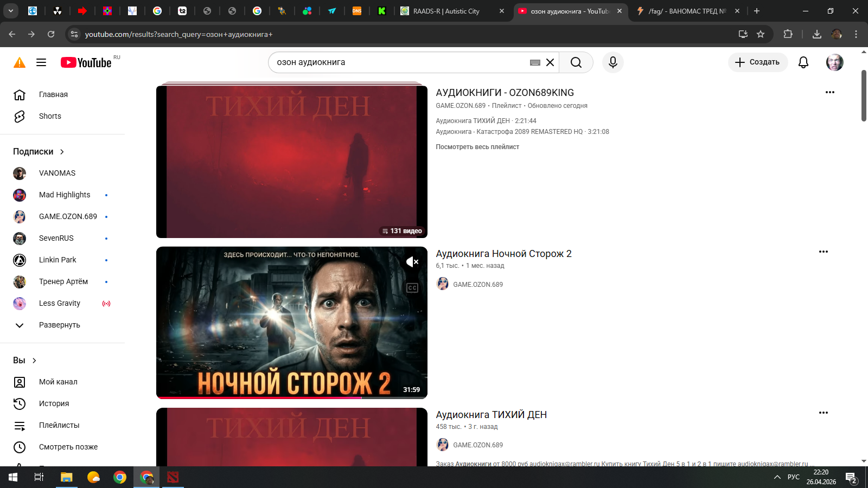
Task: Switch to the /fag/ - ВАНОМАС ТРЕД tab
Action: [x=687, y=11]
